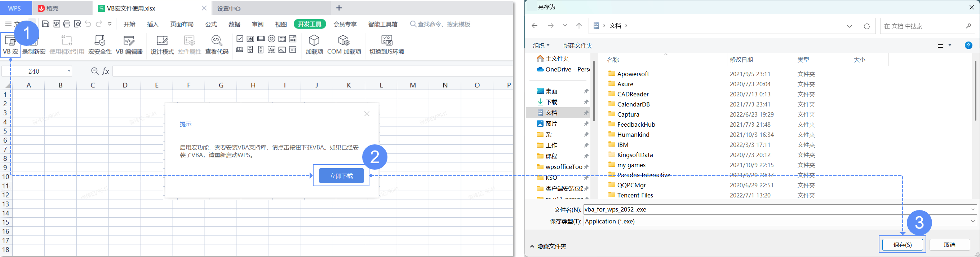
Task: Open a new tab with the plus button
Action: 339,8
